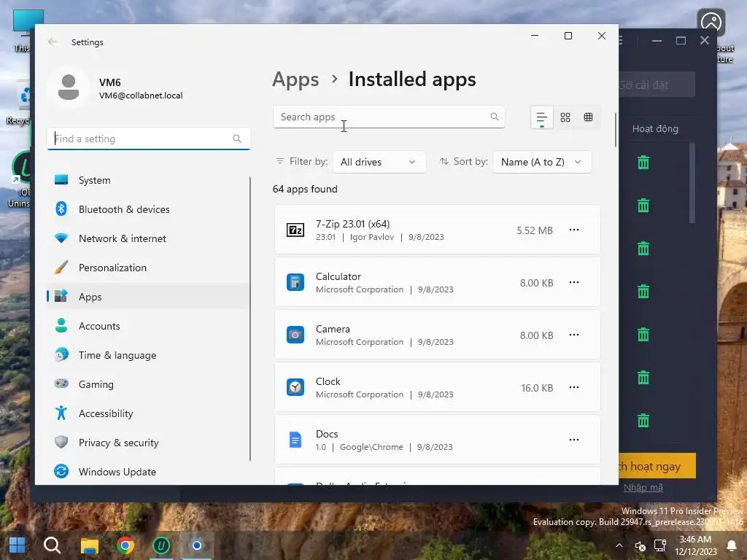Screen dimensions: 747x560
Task: Click magnifier icon in Search apps
Action: 495,117
